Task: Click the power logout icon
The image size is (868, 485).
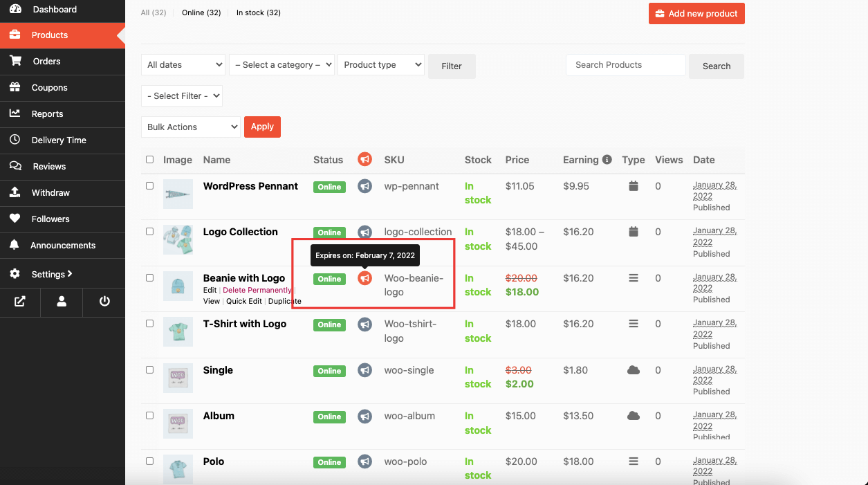Action: (104, 302)
